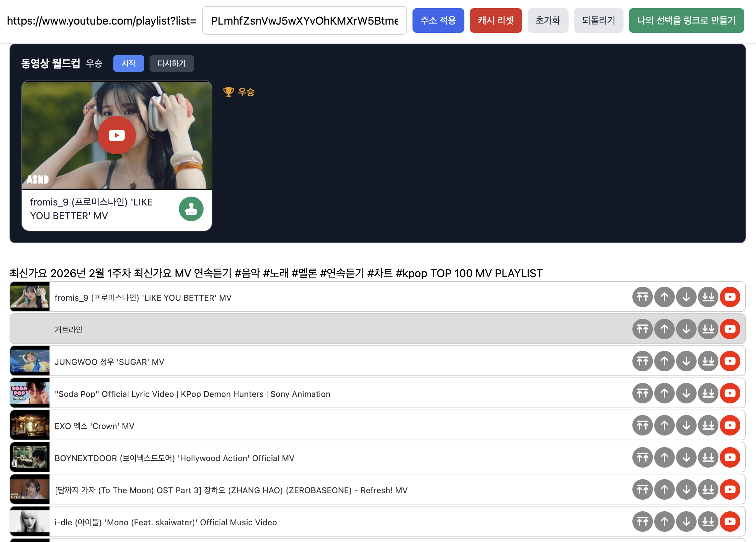Viewport: 756px width, 542px height.
Task: Click the EXO 'Crown' MV thumbnail
Action: (x=30, y=425)
